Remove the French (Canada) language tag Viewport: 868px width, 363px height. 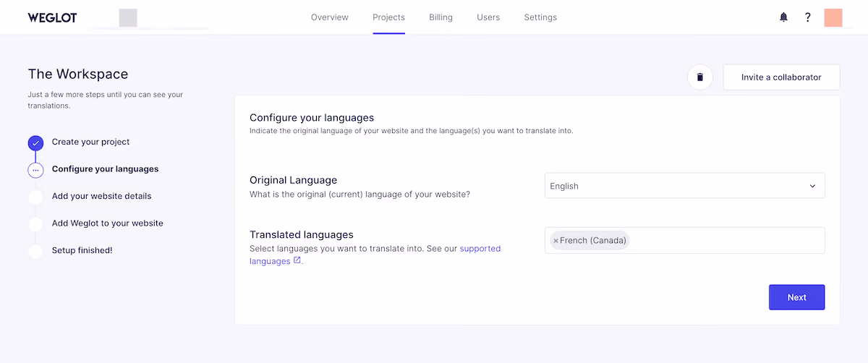tap(556, 241)
